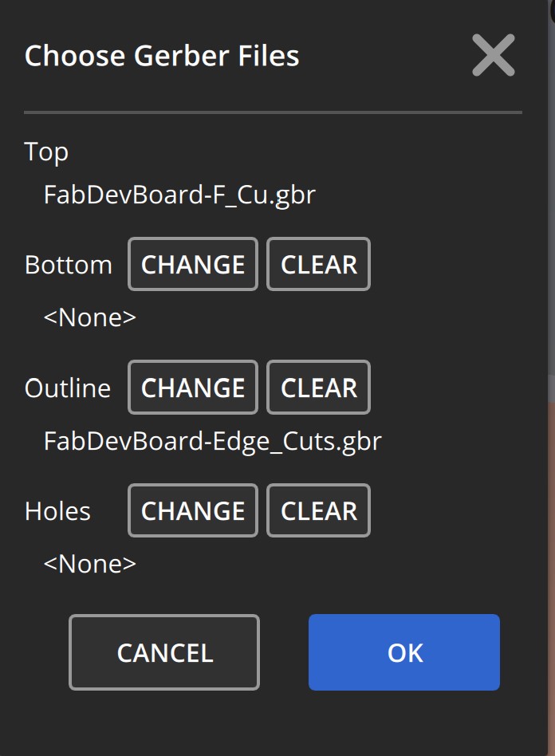Click the <None> text under Holes
Screen dimensions: 555x756
90,564
